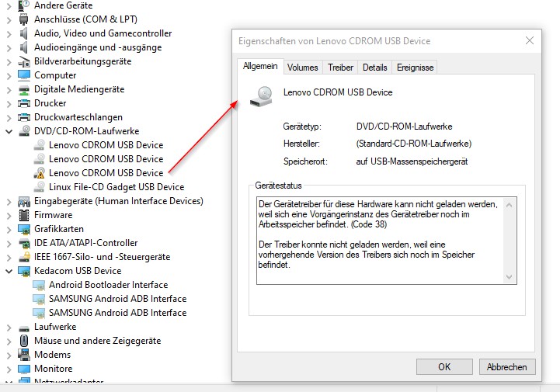The height and width of the screenshot is (392, 560).
Task: Expand the IDE ATA/ATAPI-Controller node
Action: pos(9,243)
